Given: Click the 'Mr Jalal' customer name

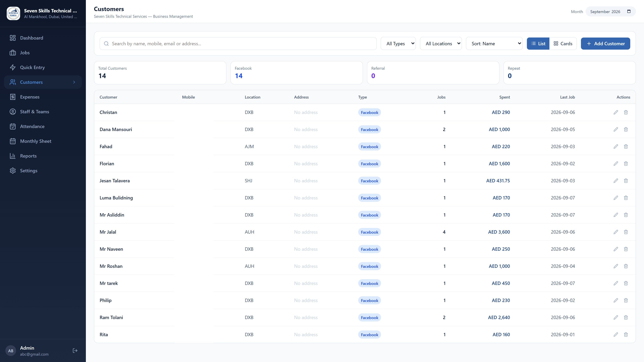Looking at the screenshot, I should (108, 232).
